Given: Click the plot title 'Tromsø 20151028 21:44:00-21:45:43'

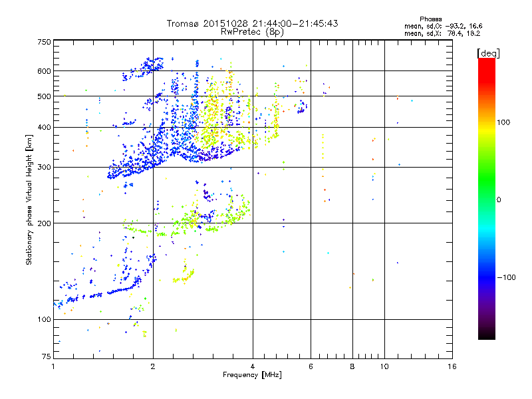Looking at the screenshot, I should click(x=253, y=23).
